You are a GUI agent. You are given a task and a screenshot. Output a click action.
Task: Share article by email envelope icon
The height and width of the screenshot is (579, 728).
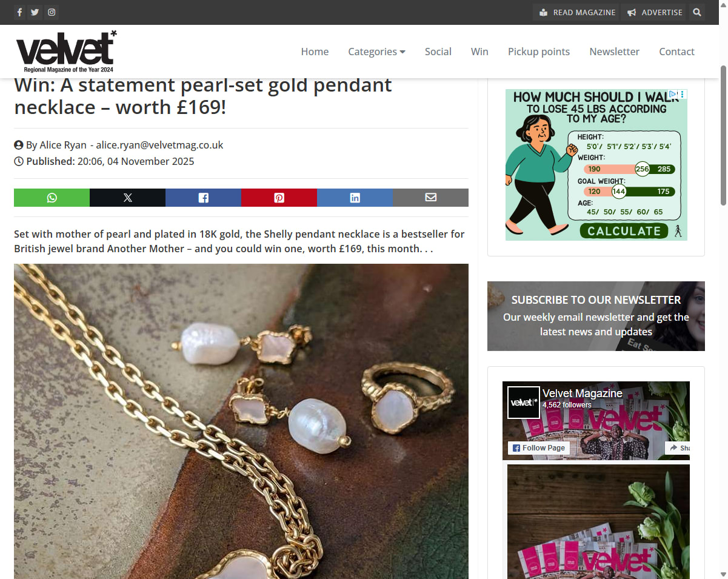(430, 198)
